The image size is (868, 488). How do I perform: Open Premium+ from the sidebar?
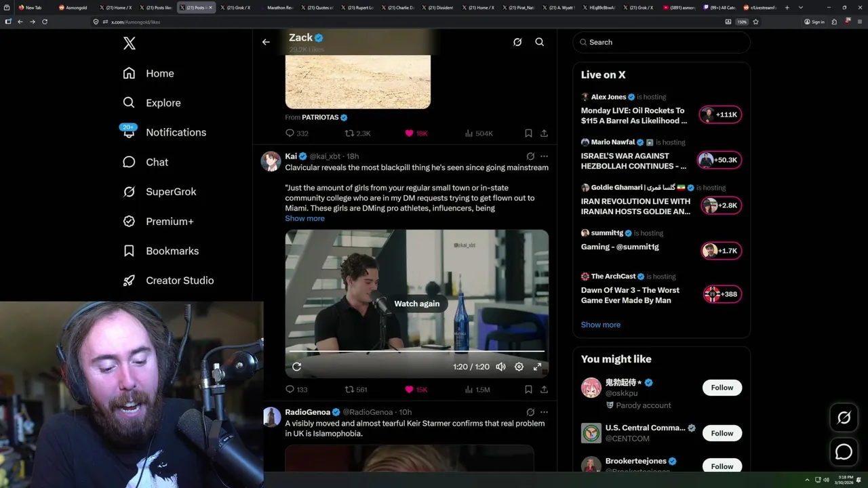tap(158, 221)
